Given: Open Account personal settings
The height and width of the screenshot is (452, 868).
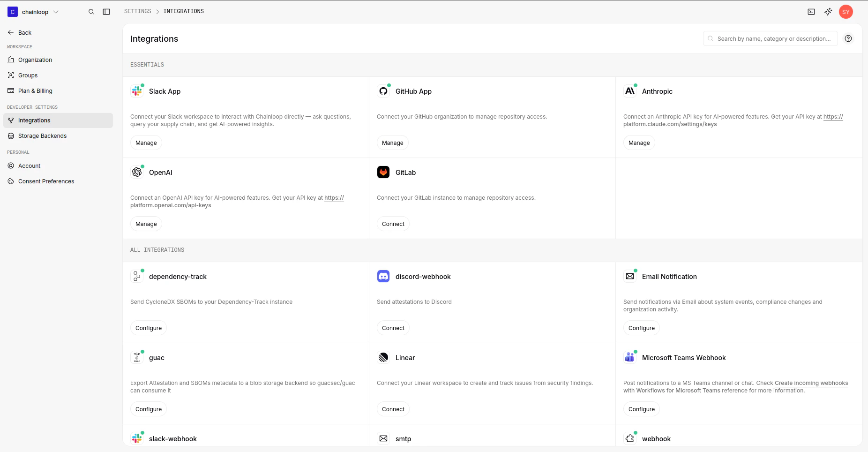Looking at the screenshot, I should pos(58,166).
